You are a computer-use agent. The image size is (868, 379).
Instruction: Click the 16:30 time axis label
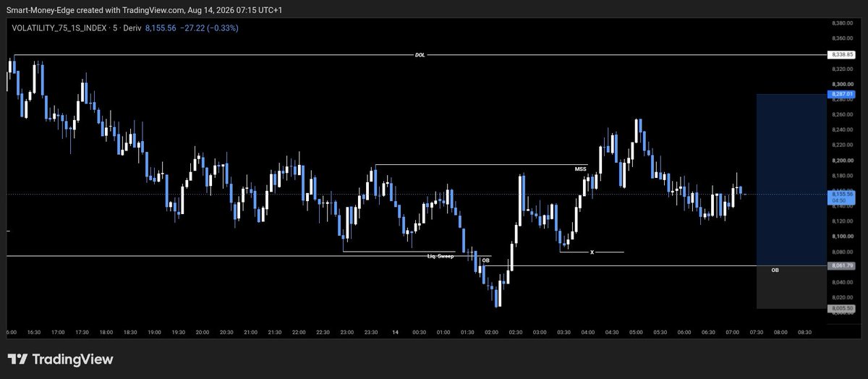pyautogui.click(x=34, y=332)
